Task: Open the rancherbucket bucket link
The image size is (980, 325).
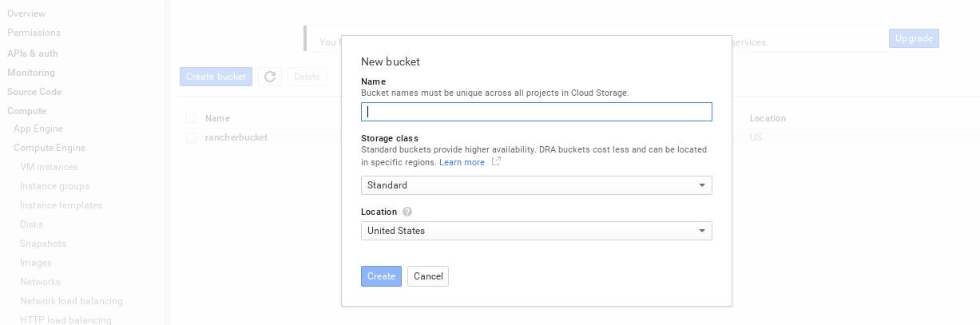Action: (236, 137)
